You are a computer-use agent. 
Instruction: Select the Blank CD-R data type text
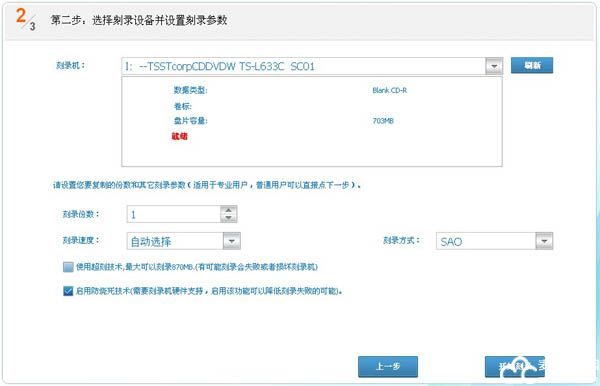pos(390,90)
